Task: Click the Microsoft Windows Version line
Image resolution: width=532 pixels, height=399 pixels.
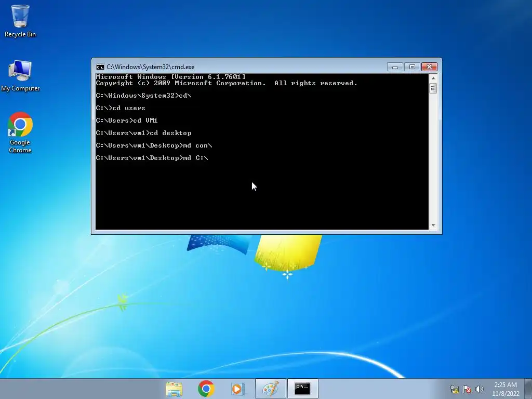Action: click(170, 77)
